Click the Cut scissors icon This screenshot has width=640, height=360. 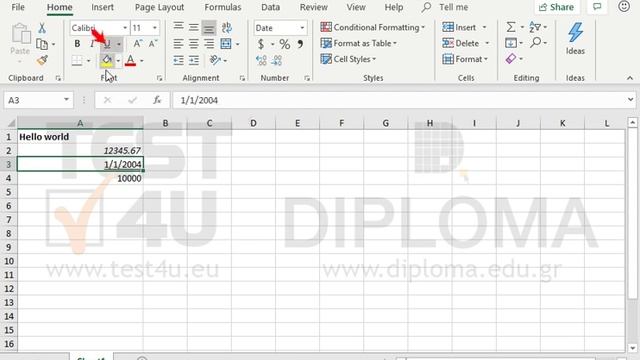(x=42, y=28)
